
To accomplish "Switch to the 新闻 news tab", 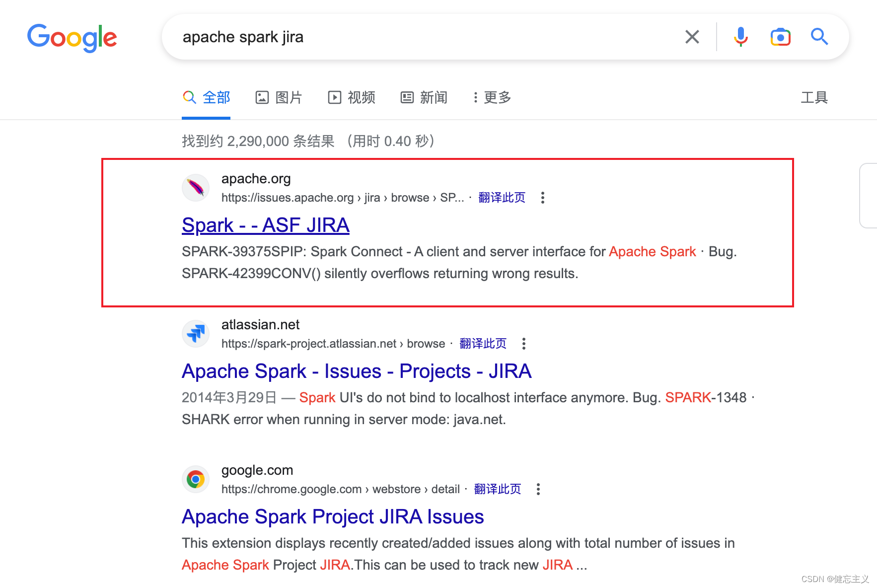I will pos(424,97).
